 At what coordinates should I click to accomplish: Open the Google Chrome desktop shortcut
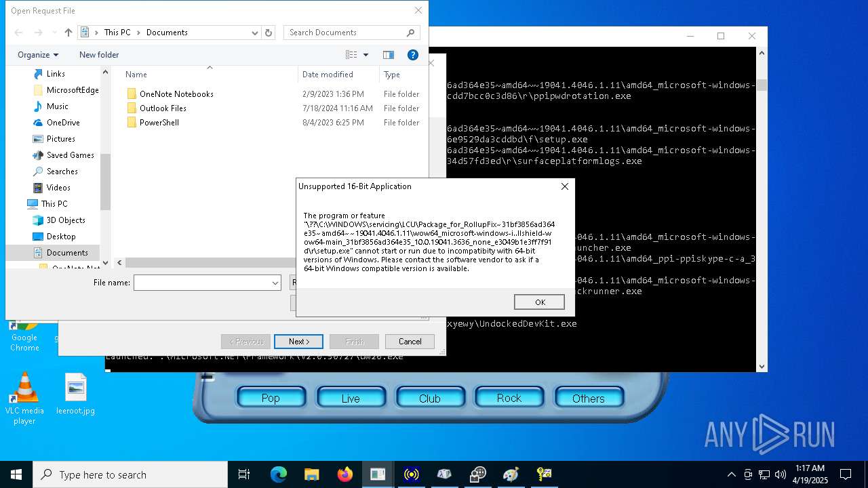tap(25, 337)
